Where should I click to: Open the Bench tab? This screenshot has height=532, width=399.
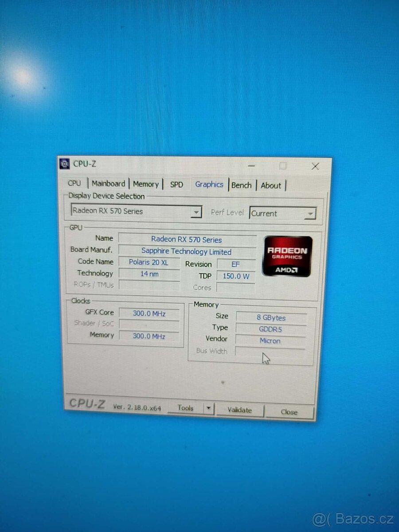242,185
